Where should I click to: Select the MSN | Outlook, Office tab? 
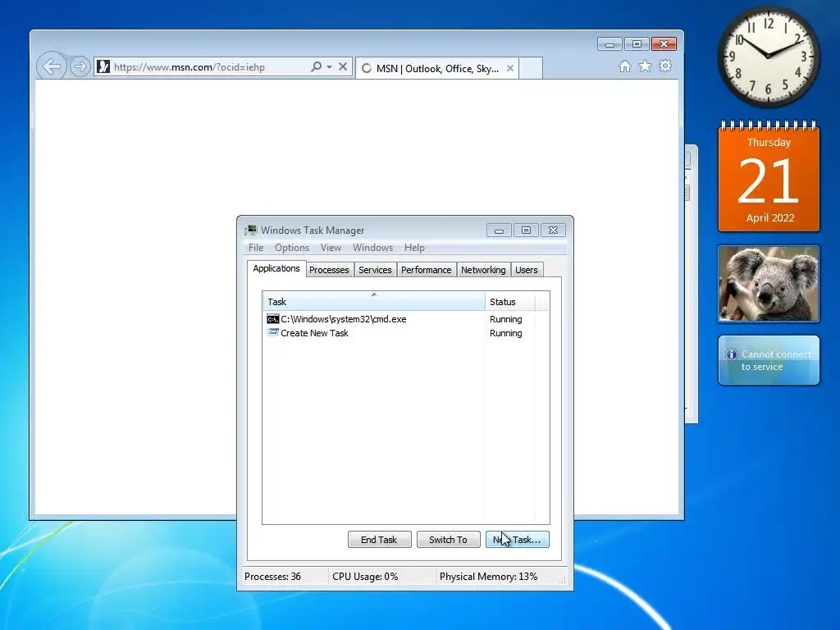[436, 68]
